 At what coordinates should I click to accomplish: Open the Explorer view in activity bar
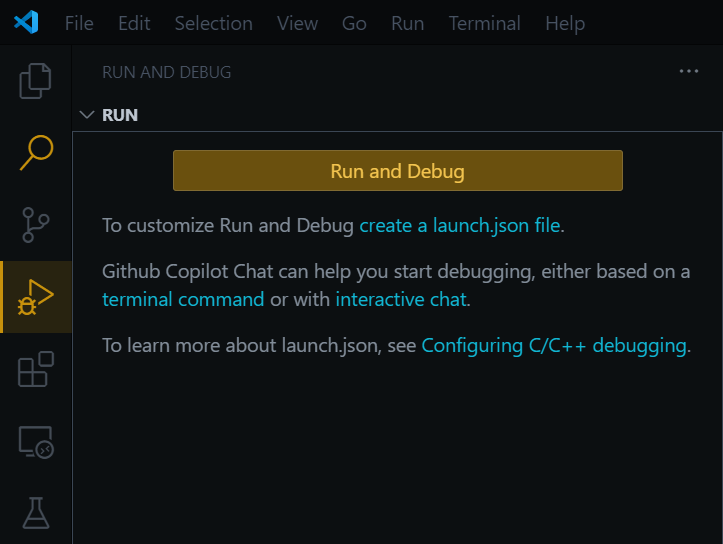[x=36, y=81]
